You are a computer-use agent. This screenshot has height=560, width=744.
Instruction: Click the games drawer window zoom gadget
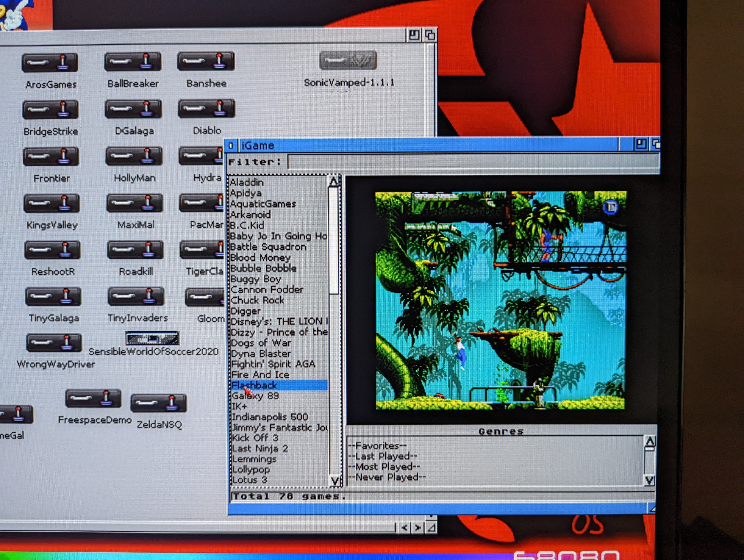coord(414,35)
